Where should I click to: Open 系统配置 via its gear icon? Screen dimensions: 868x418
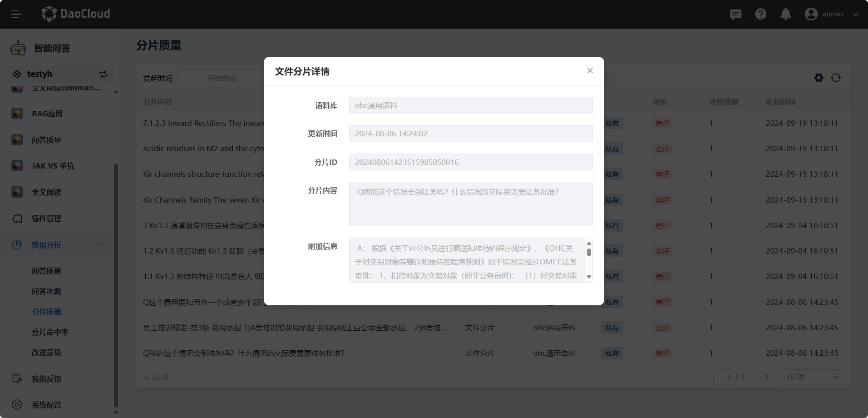[x=17, y=404]
